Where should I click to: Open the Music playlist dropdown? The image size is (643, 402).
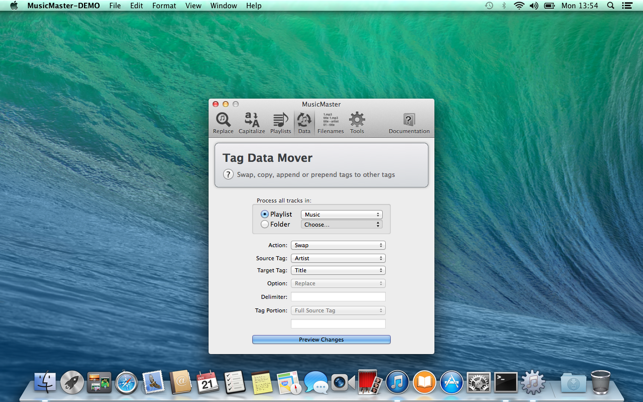tap(342, 215)
